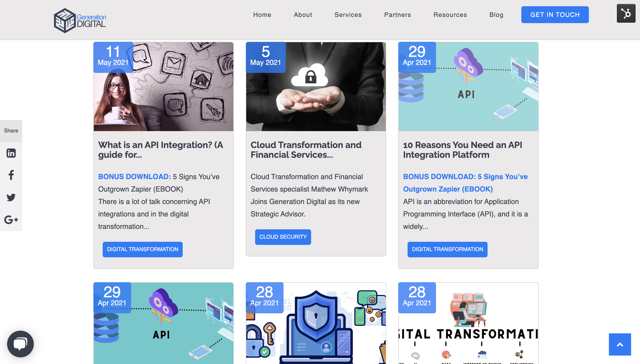Click the Google Plus share icon
640x364 pixels.
point(11,219)
